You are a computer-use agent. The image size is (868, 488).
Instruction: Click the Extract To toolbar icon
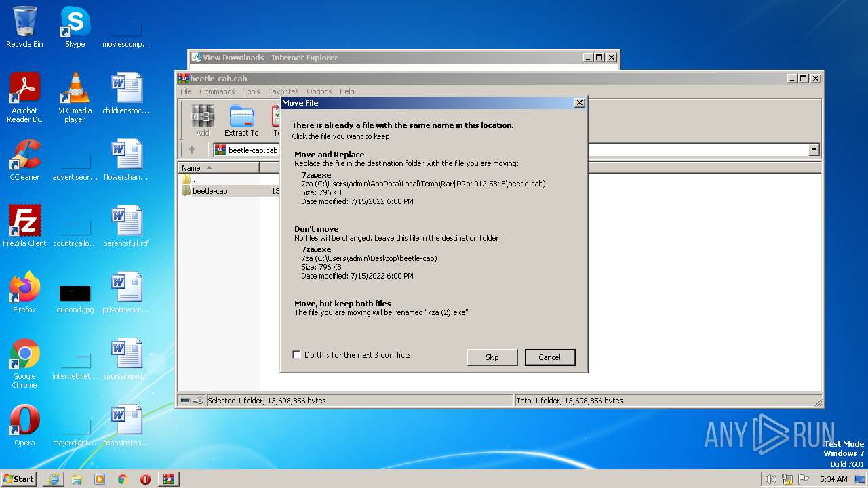coord(241,121)
